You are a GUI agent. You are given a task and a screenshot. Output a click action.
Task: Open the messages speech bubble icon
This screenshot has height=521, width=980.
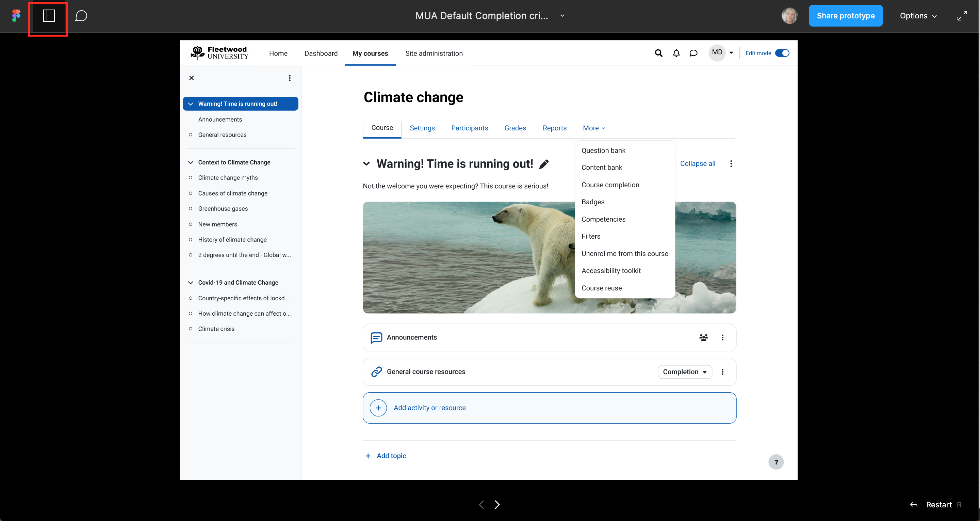(693, 53)
